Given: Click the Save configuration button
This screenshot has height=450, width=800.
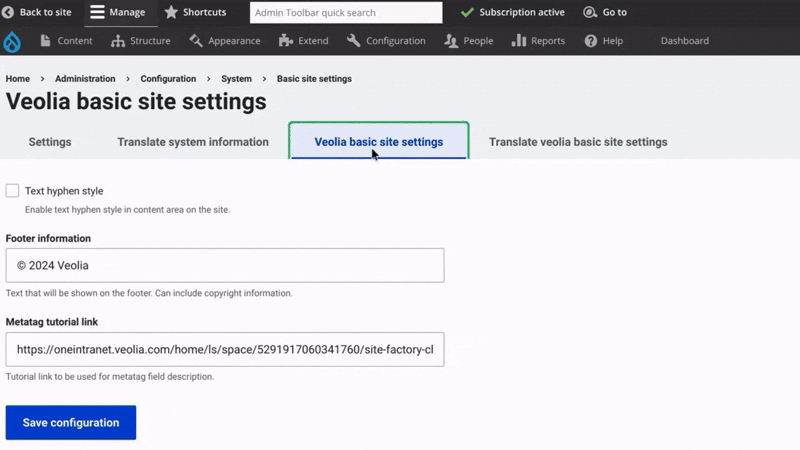Looking at the screenshot, I should (x=71, y=422).
